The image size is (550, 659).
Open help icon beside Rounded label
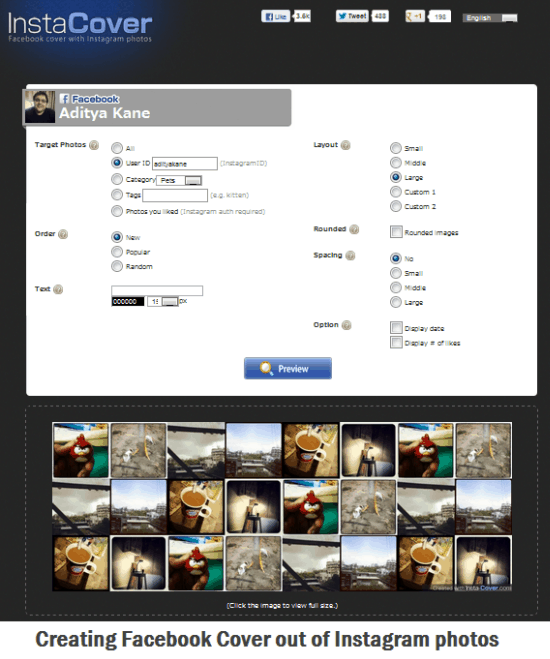point(354,229)
